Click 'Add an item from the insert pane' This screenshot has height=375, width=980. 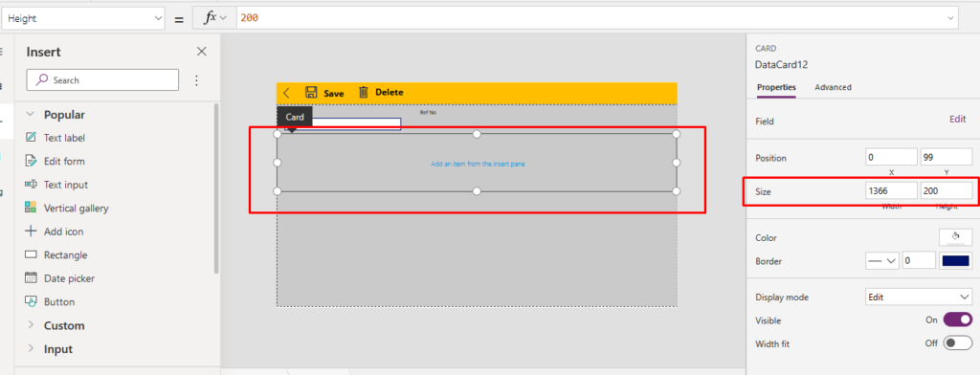(477, 164)
